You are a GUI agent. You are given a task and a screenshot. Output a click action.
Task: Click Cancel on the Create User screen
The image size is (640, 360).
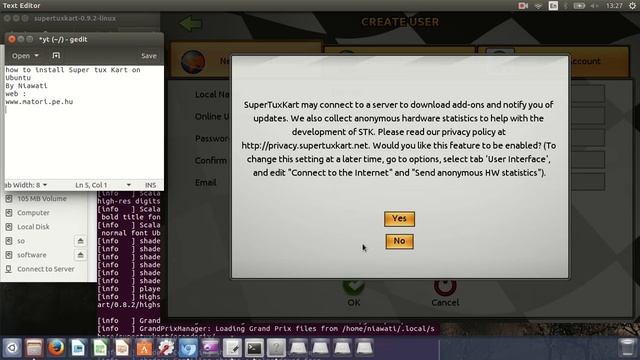click(445, 293)
